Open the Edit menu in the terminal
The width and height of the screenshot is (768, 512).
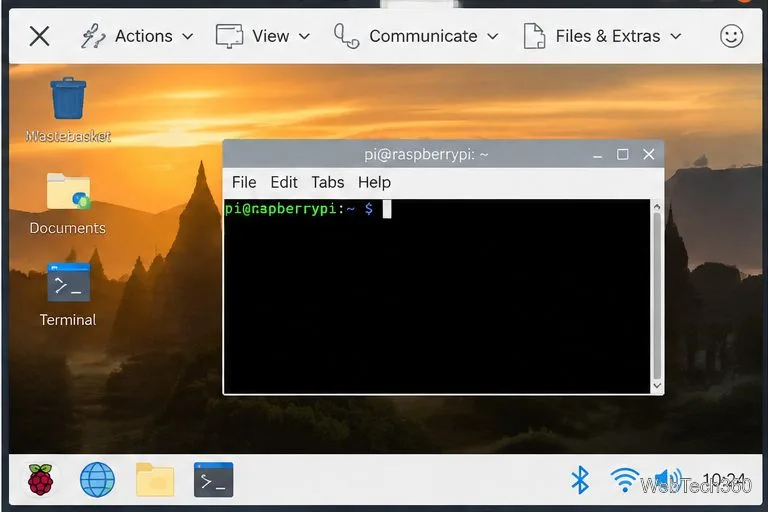point(284,182)
